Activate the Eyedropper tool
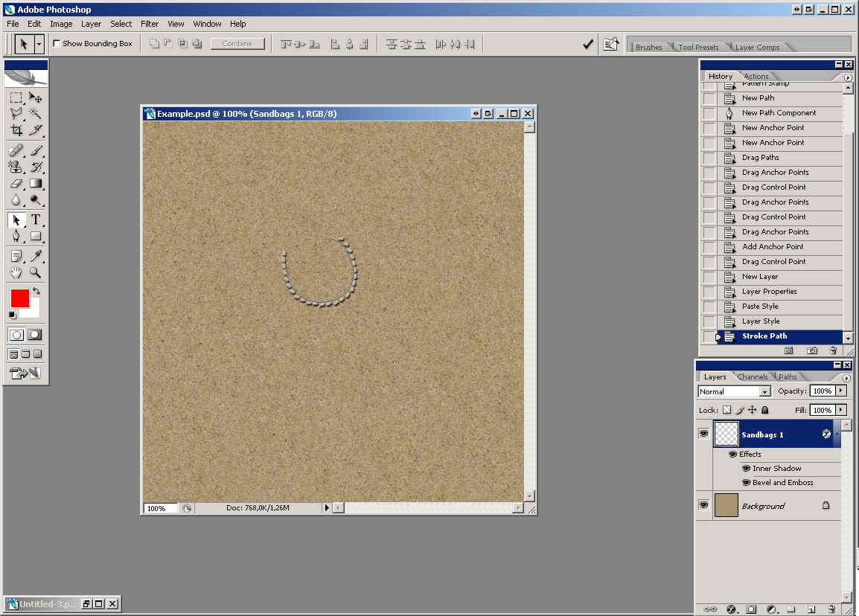Viewport: 859px width, 616px height. point(35,257)
